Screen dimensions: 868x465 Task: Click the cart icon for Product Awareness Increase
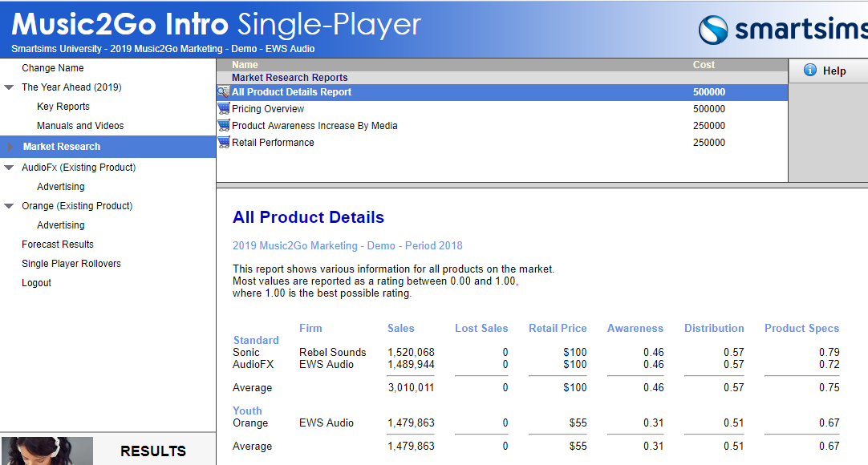pyautogui.click(x=223, y=126)
